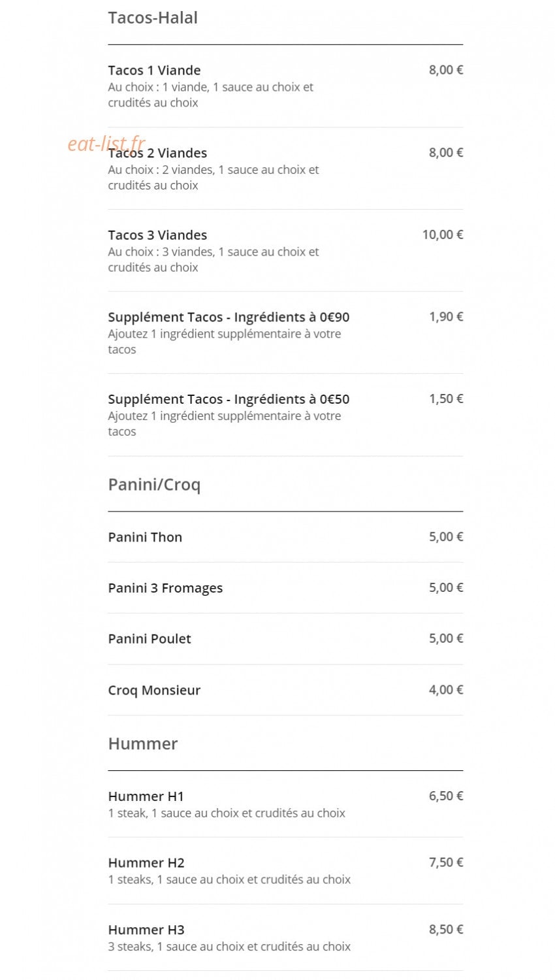Click the 8,50 € price of Hummer H3
Viewport: 555px width, 980px height.
coord(446,929)
